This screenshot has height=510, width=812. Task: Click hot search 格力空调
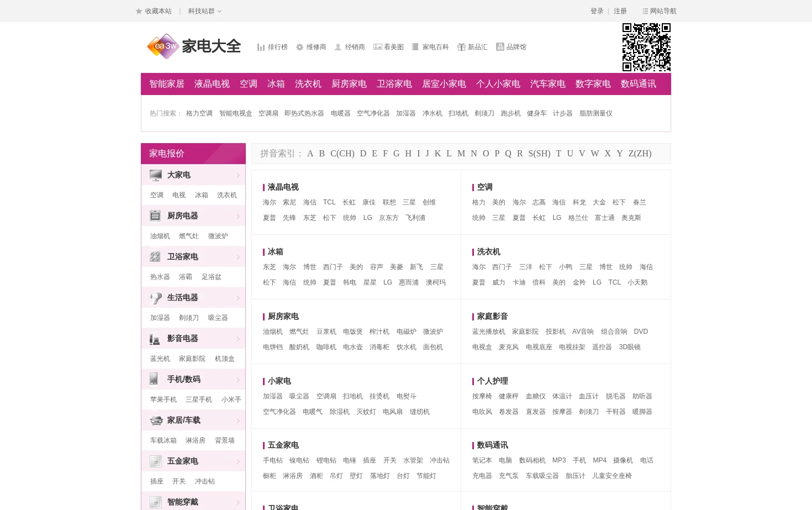coord(199,113)
